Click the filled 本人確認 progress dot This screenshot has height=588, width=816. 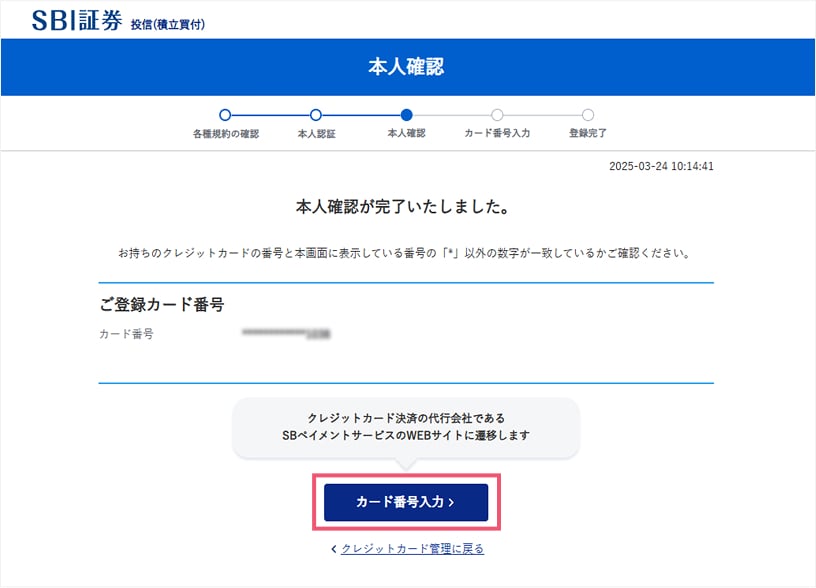[407, 115]
